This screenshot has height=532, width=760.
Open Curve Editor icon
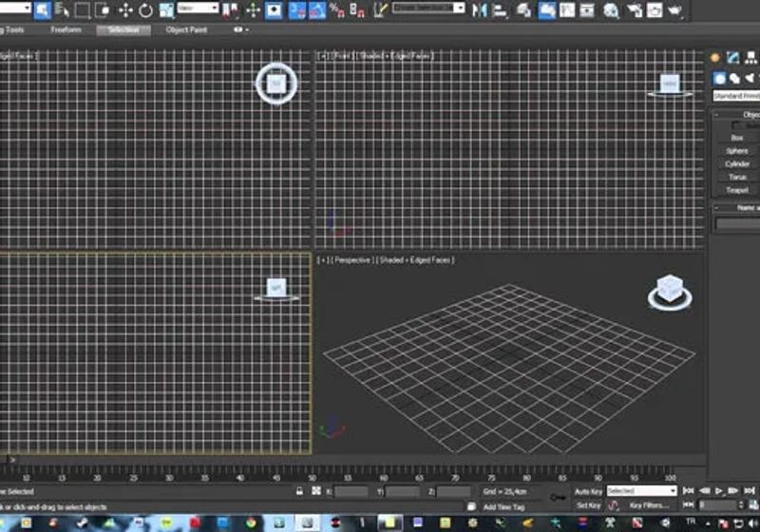566,10
